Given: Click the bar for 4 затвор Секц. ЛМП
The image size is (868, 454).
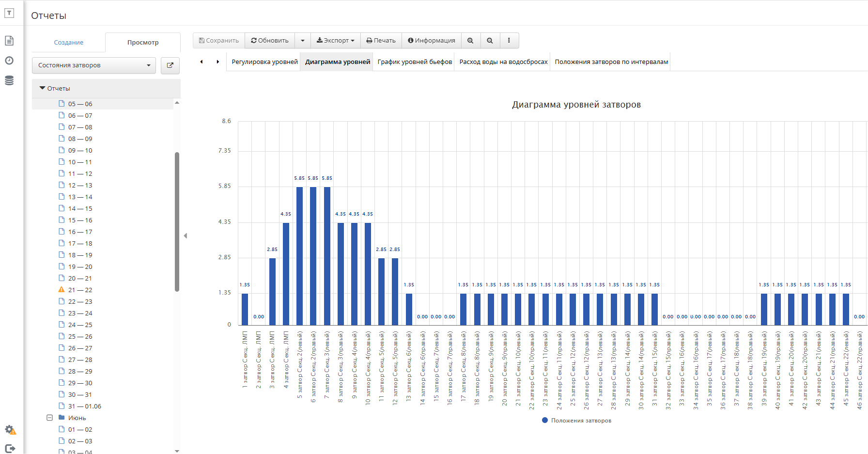Looking at the screenshot, I should (x=286, y=274).
